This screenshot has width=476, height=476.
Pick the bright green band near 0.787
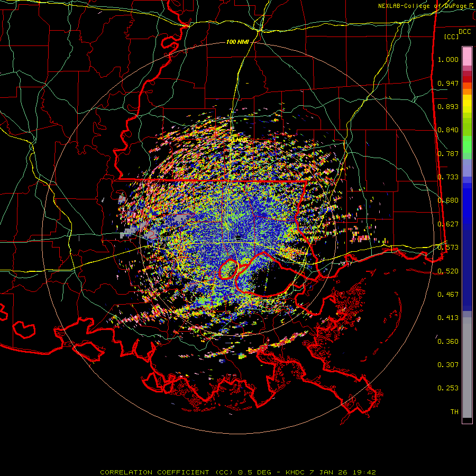coord(467,145)
